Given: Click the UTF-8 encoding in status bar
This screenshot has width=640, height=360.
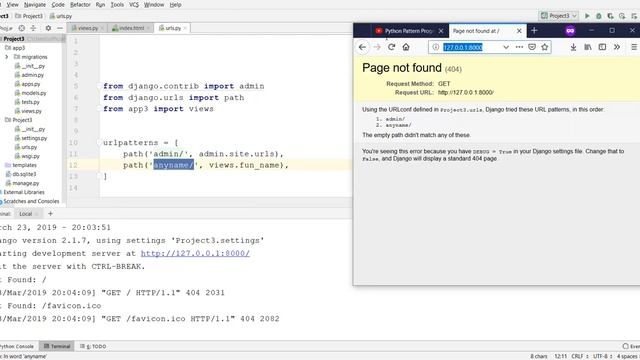Looking at the screenshot, I should tap(602, 356).
